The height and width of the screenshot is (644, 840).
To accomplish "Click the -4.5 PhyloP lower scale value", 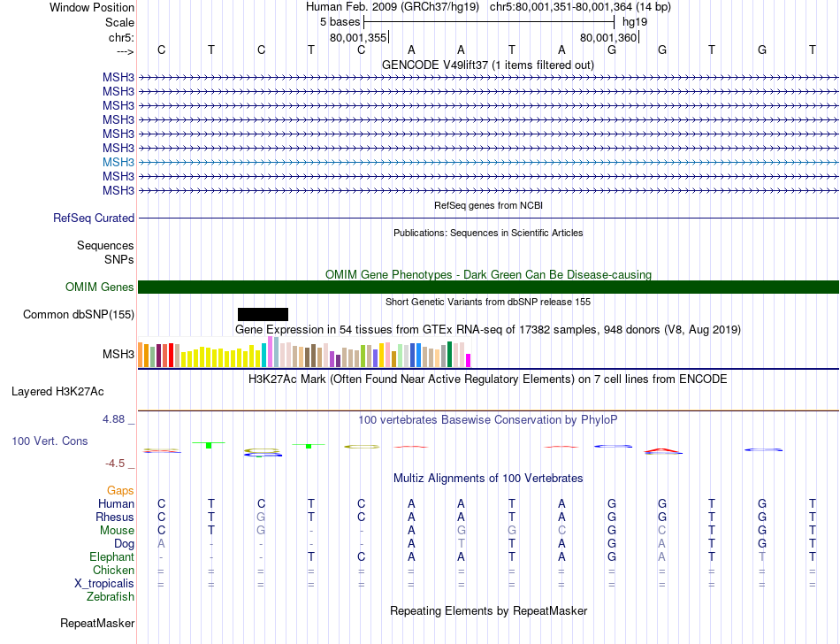I will (x=115, y=464).
